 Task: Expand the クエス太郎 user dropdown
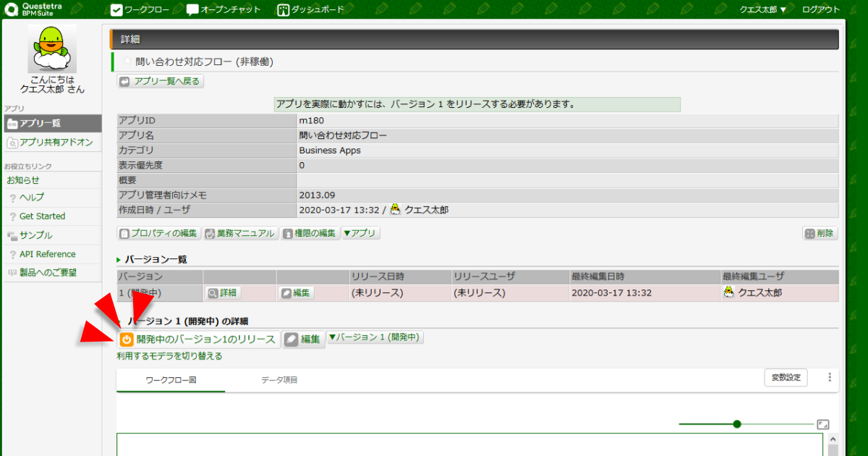point(762,10)
